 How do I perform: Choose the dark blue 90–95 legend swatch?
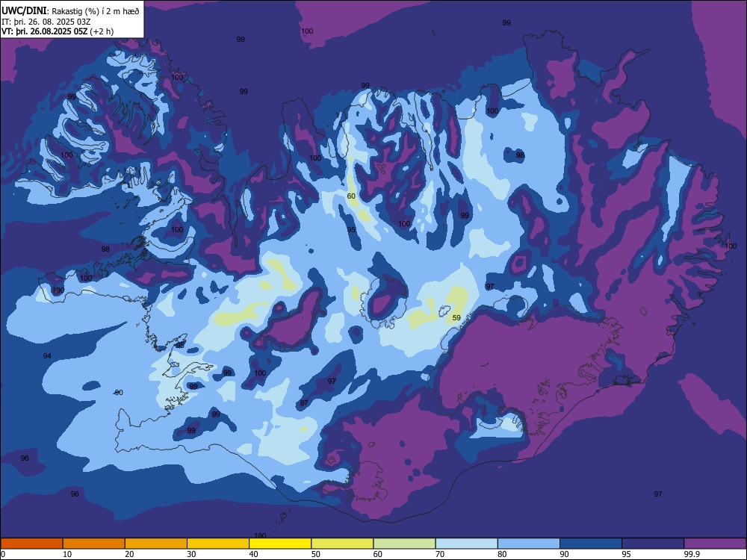591,544
